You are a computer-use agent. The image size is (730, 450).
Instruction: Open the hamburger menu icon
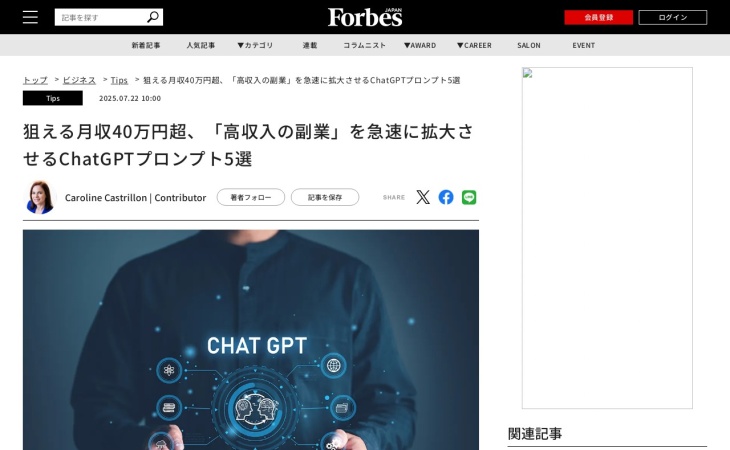(30, 17)
